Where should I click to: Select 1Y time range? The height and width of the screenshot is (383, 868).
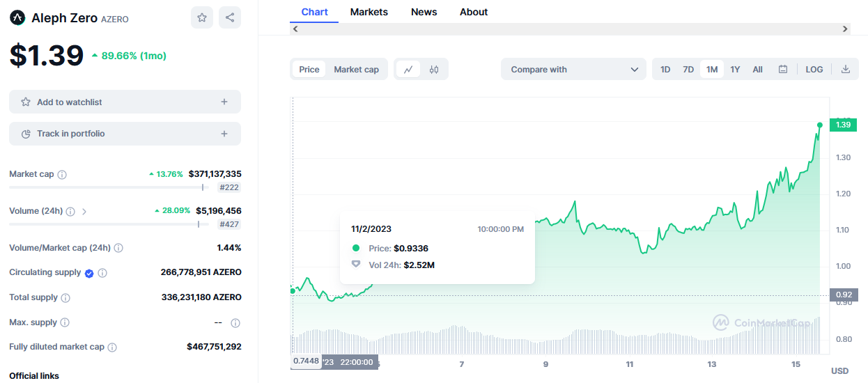(735, 70)
